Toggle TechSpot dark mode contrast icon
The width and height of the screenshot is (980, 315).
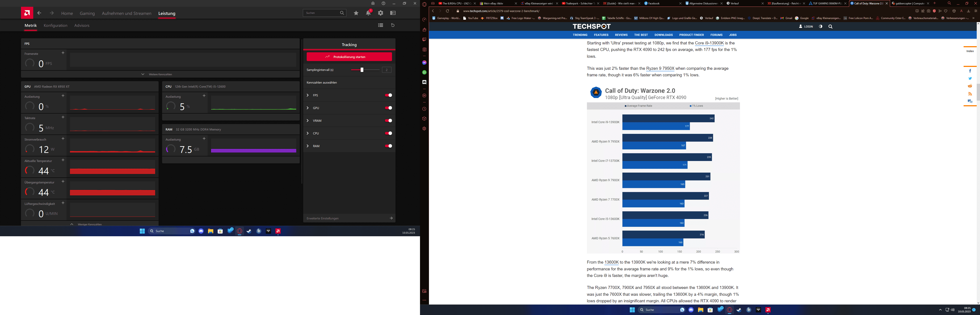(x=821, y=27)
